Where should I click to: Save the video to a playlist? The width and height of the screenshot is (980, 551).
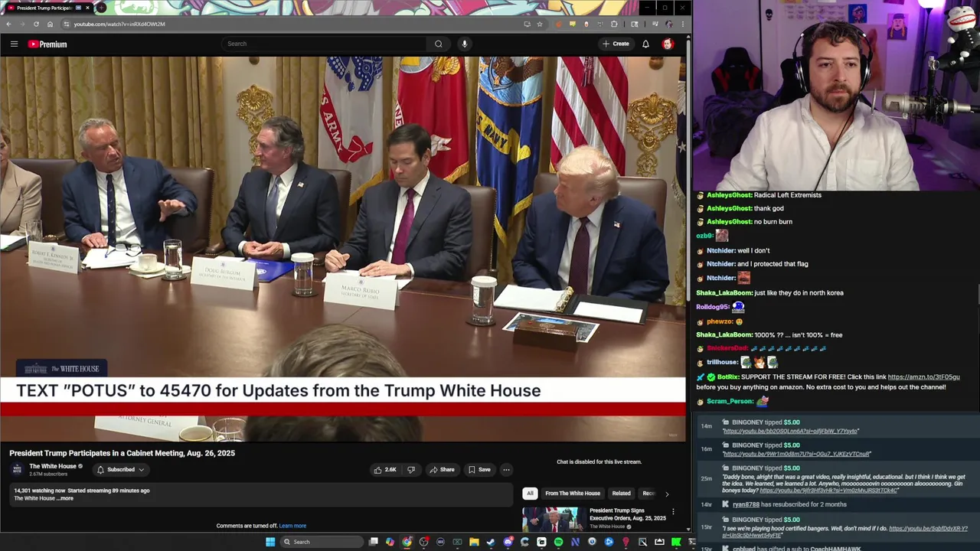[479, 470]
